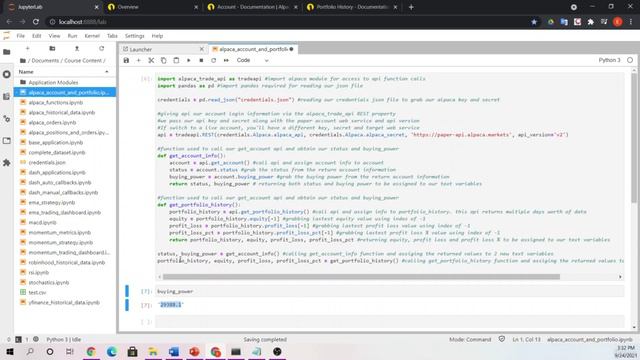Upload files in the file browser
The width and height of the screenshot is (640, 360).
pyautogui.click(x=77, y=49)
